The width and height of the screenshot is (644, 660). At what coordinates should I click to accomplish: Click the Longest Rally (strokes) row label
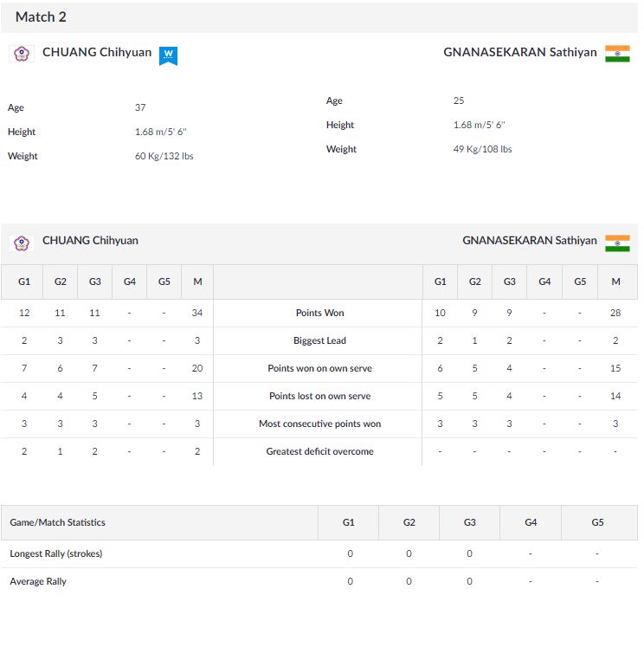[x=56, y=553]
